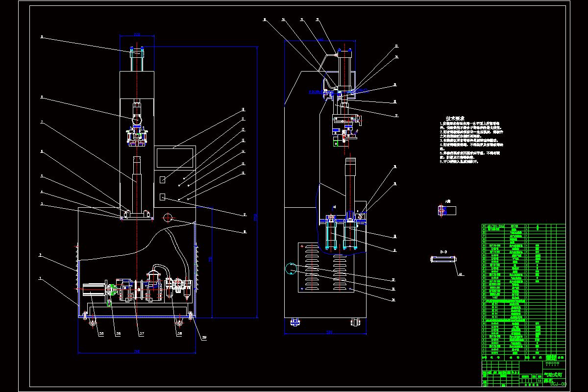Click part callout number 38
Image resolution: width=588 pixels, height=392 pixels.
pos(179,334)
